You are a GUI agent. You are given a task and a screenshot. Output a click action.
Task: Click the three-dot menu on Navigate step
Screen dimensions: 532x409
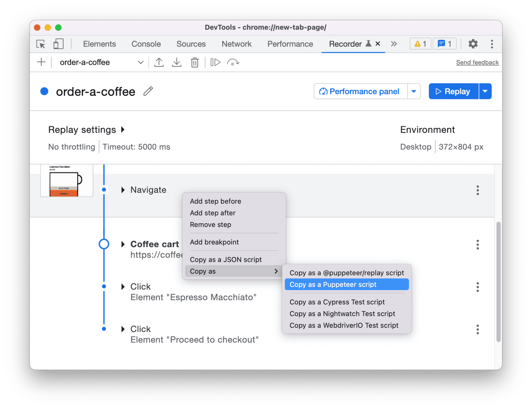pos(478,189)
